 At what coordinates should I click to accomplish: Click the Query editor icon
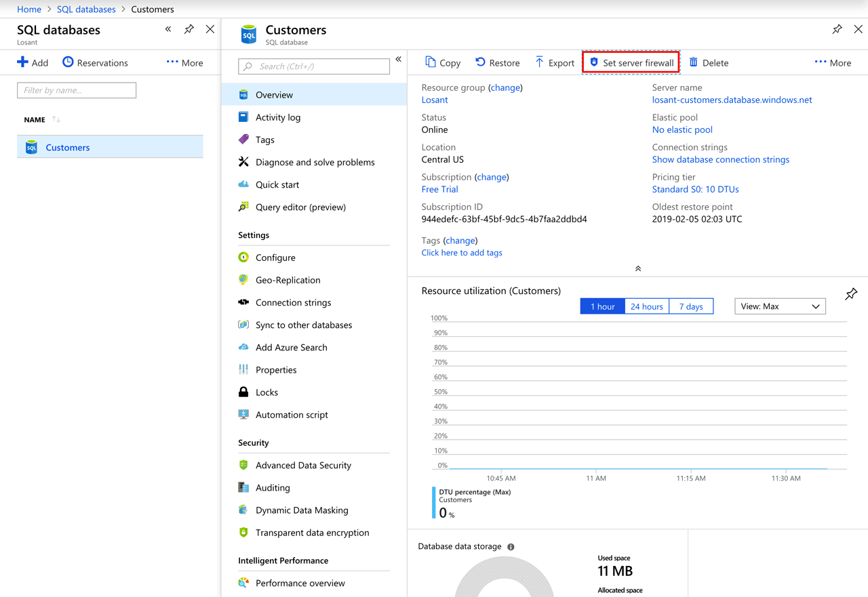click(243, 207)
